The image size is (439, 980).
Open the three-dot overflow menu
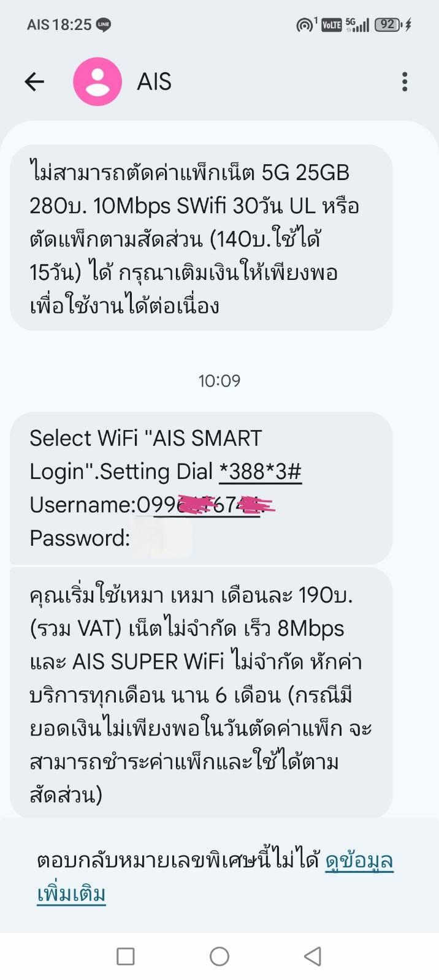[405, 81]
